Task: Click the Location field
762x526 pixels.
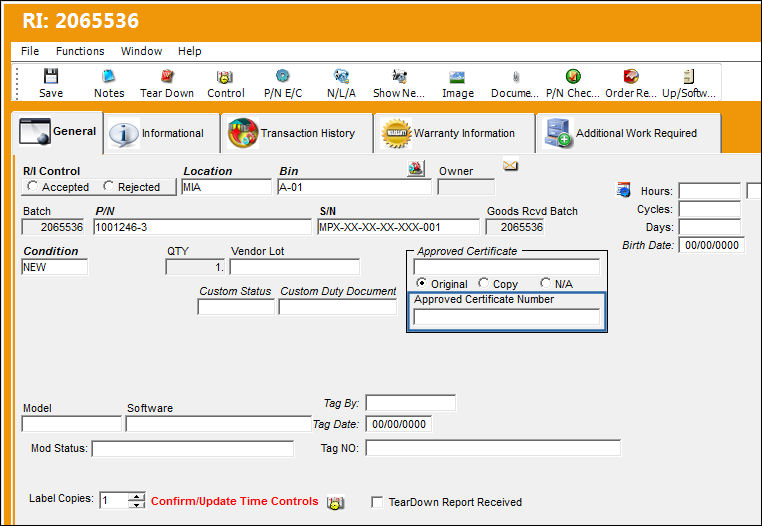Action: click(x=226, y=187)
